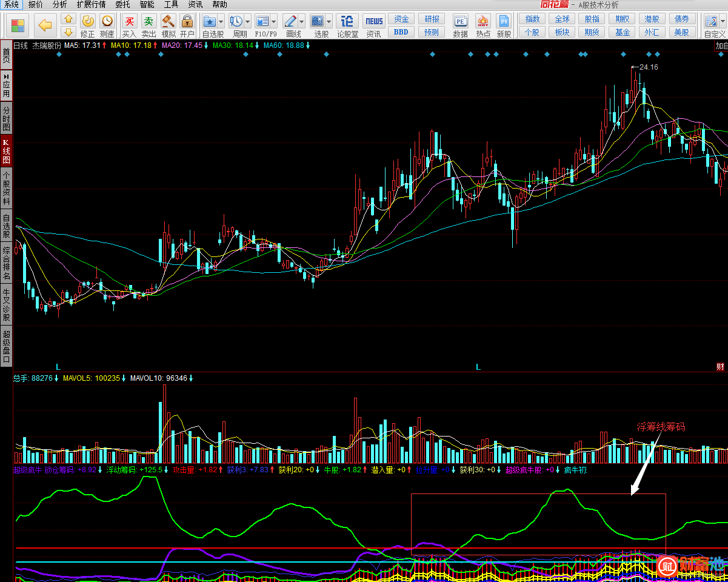Click the yellow back arrow icon
This screenshot has height=582, width=728.
tap(45, 25)
